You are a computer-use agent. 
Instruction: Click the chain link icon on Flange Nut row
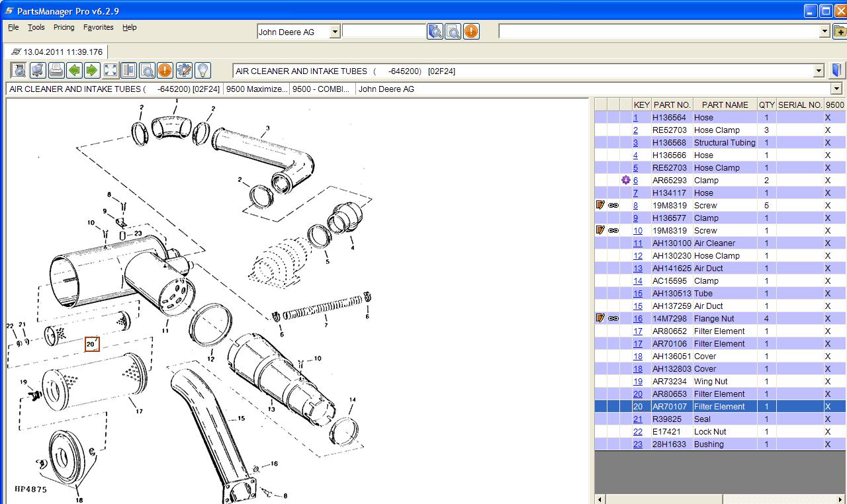[613, 318]
